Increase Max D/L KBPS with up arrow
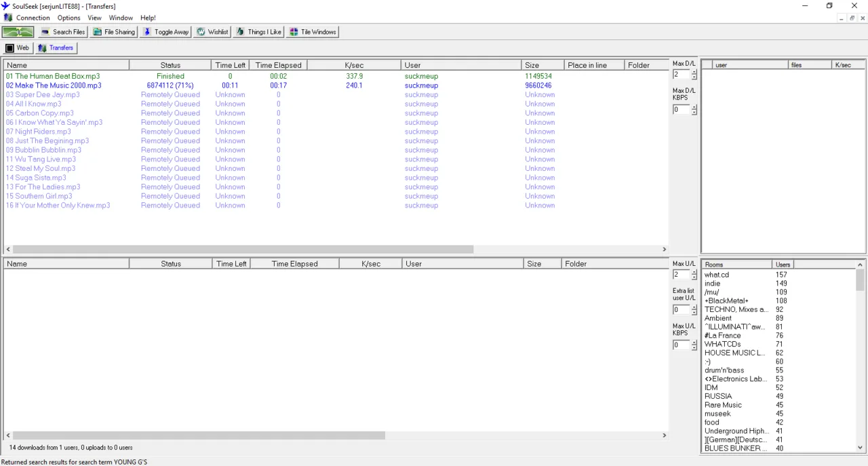This screenshot has height=466, width=868. tap(694, 107)
